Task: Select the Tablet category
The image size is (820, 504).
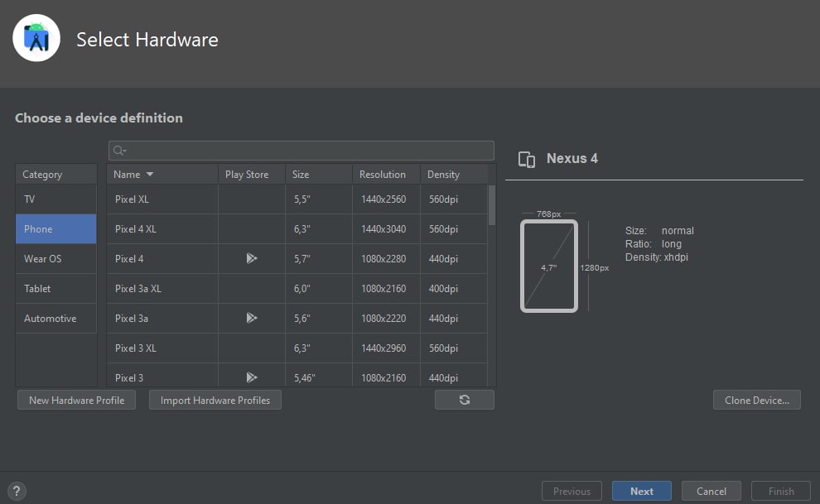Action: [56, 288]
